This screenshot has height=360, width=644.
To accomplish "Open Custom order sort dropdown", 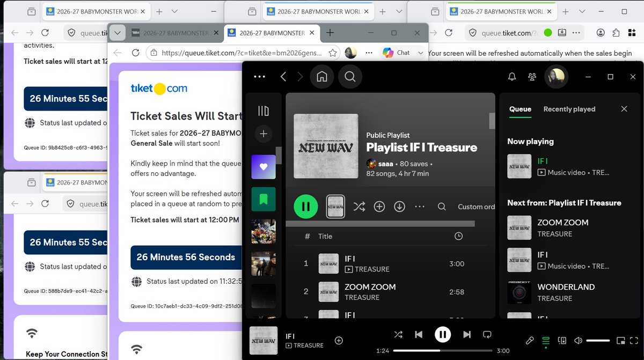I will coord(476,207).
